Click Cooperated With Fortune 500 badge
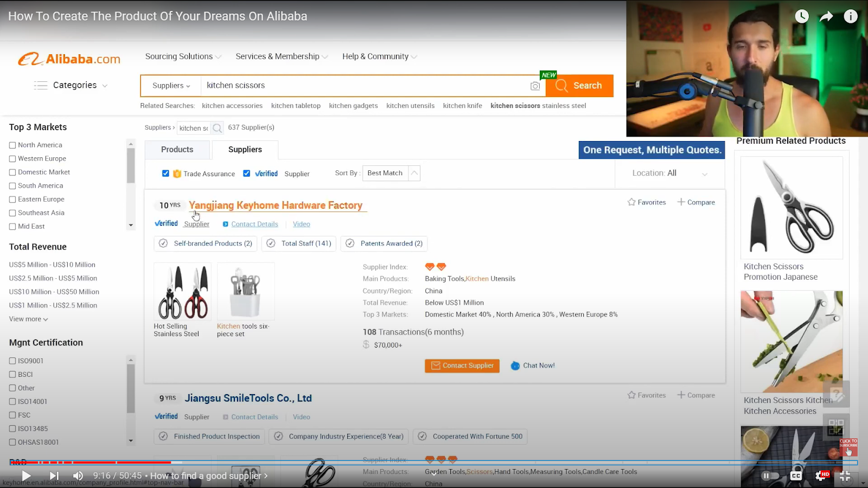868x488 pixels. [470, 436]
